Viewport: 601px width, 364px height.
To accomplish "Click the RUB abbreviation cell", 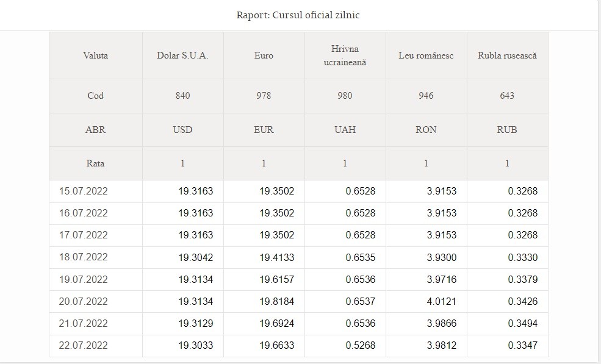I will pos(507,130).
